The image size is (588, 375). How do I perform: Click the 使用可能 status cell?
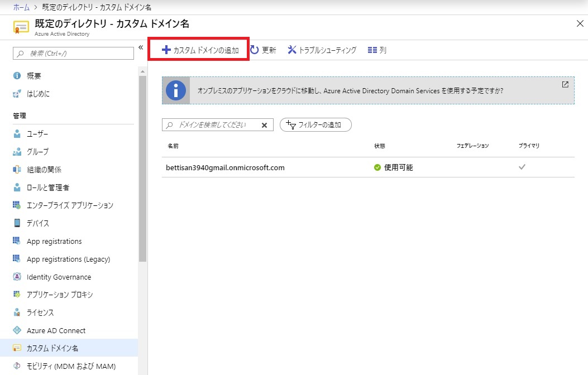[393, 167]
